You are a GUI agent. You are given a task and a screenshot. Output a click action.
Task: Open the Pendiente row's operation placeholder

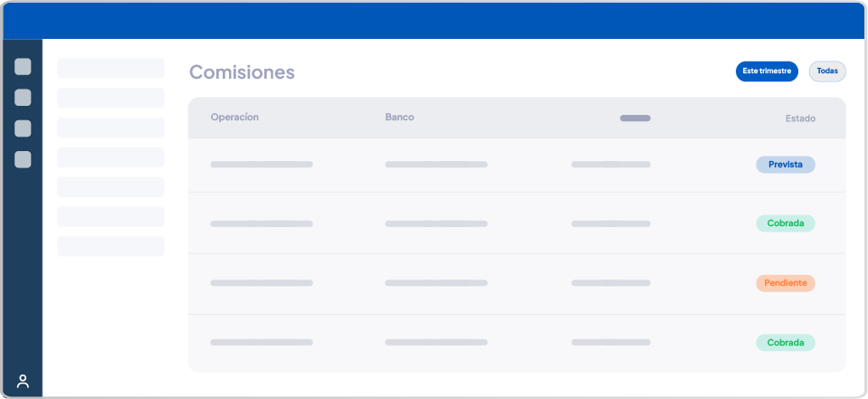pyautogui.click(x=262, y=283)
